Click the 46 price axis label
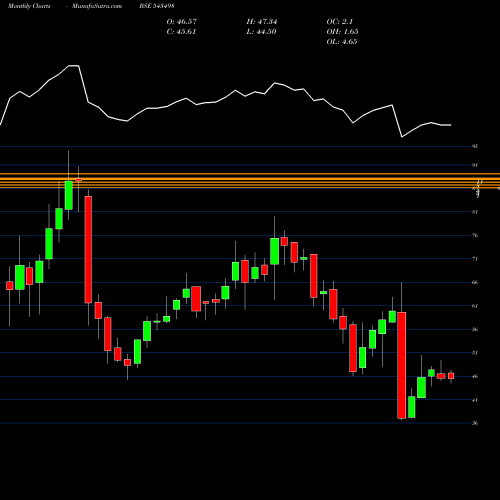 pos(475,376)
